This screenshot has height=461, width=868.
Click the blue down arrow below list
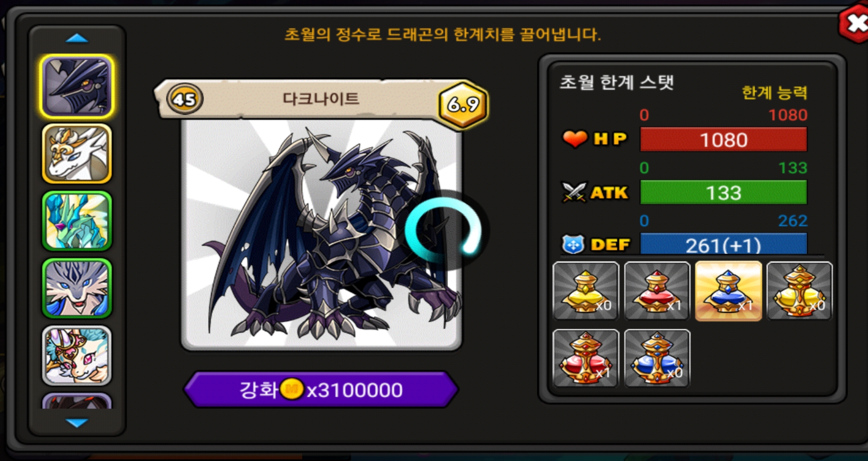click(x=77, y=423)
